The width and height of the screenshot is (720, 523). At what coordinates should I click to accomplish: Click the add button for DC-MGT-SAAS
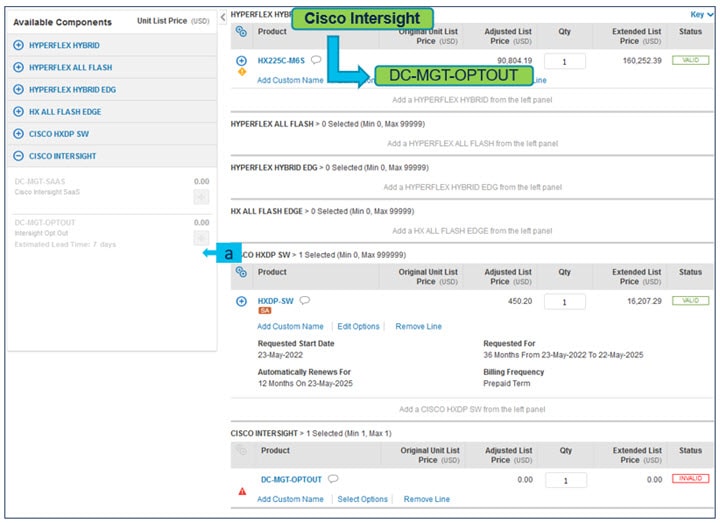(201, 197)
